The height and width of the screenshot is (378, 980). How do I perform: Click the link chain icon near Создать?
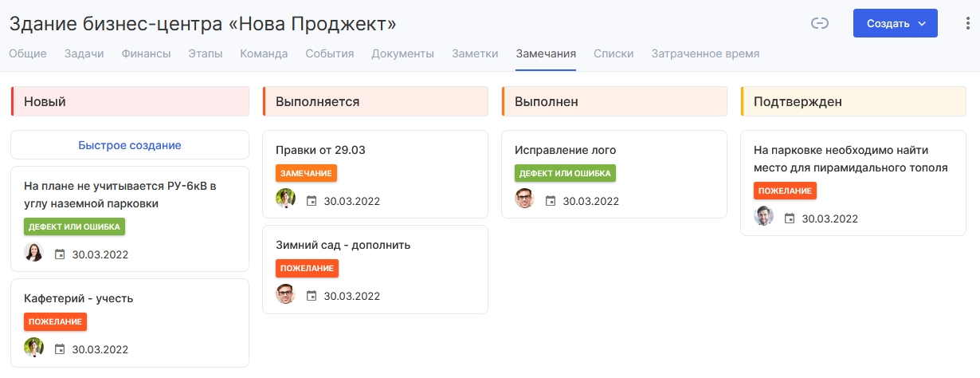[x=819, y=23]
